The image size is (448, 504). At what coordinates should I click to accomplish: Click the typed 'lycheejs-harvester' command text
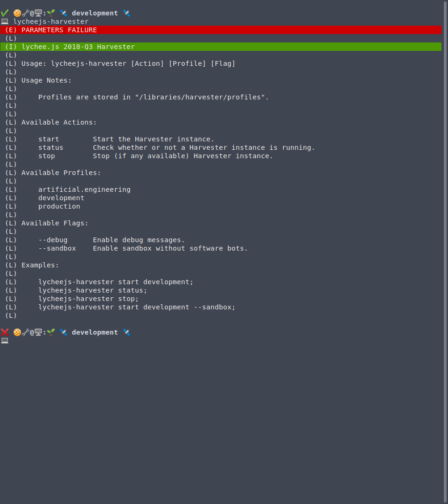(x=51, y=21)
